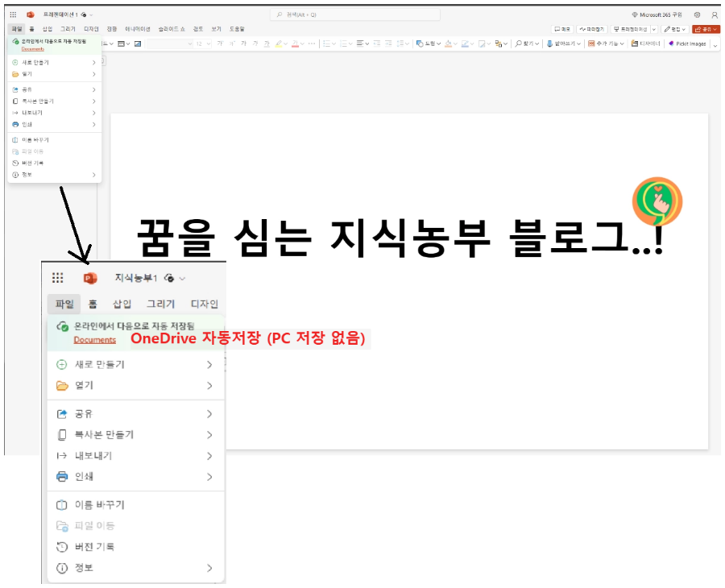Toggle bold formatting in the ribbon
This screenshot has width=725, height=588.
[x=243, y=42]
